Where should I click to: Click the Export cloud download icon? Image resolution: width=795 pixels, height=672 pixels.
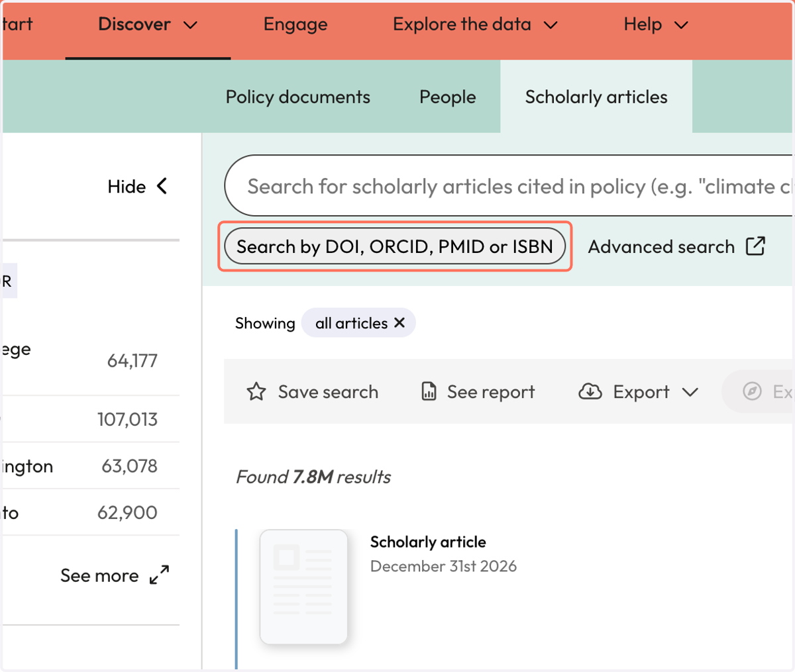590,392
